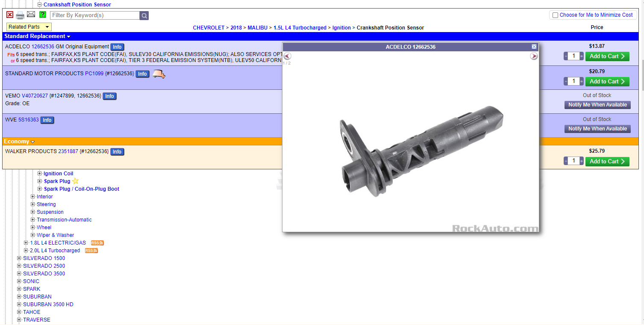Increase quantity for the $25.79 Walker part

click(x=582, y=161)
